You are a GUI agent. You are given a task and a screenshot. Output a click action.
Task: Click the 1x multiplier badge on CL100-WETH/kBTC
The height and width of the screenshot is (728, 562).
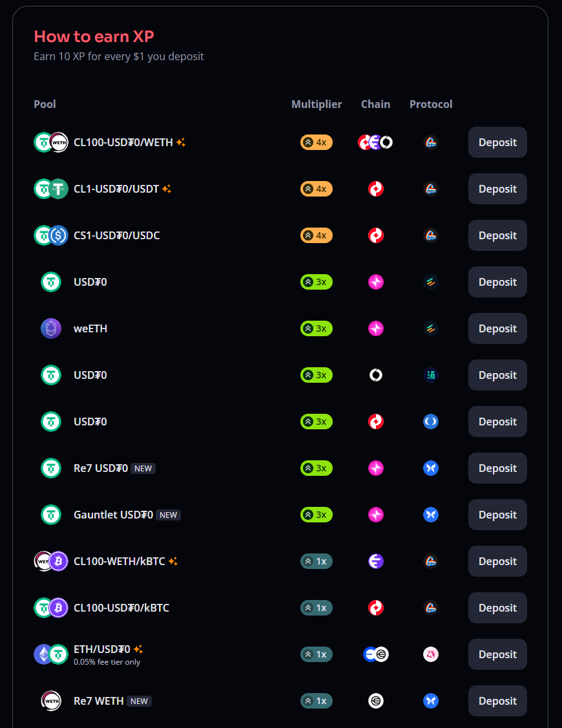click(317, 561)
